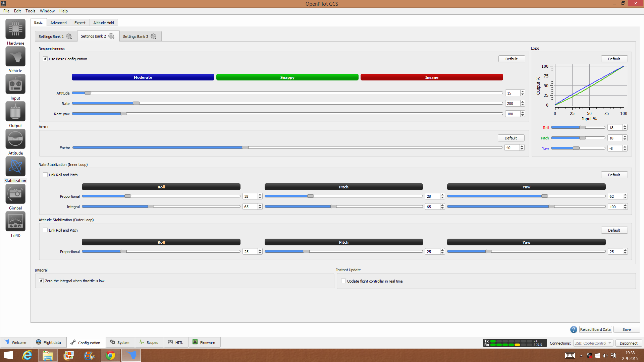Switch to System mode

(x=120, y=342)
